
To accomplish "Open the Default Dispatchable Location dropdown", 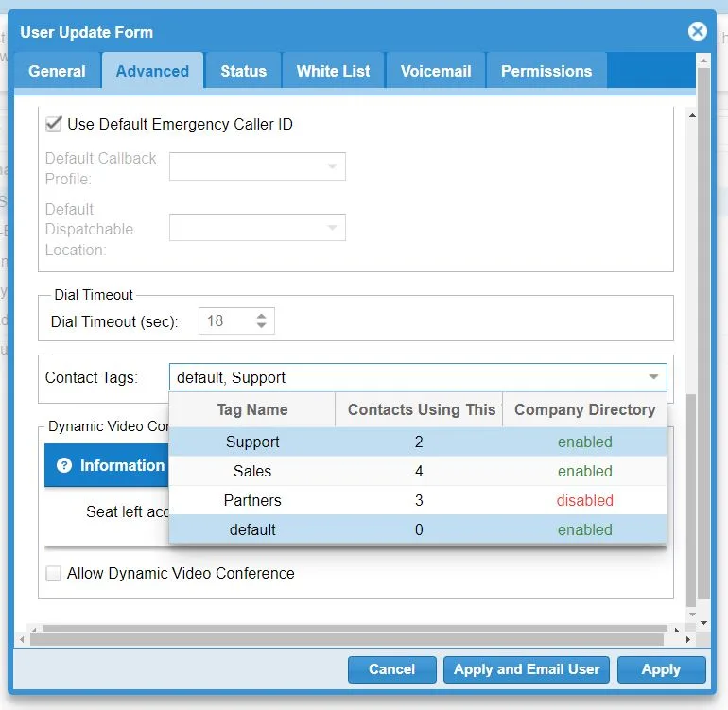I will pos(257,228).
